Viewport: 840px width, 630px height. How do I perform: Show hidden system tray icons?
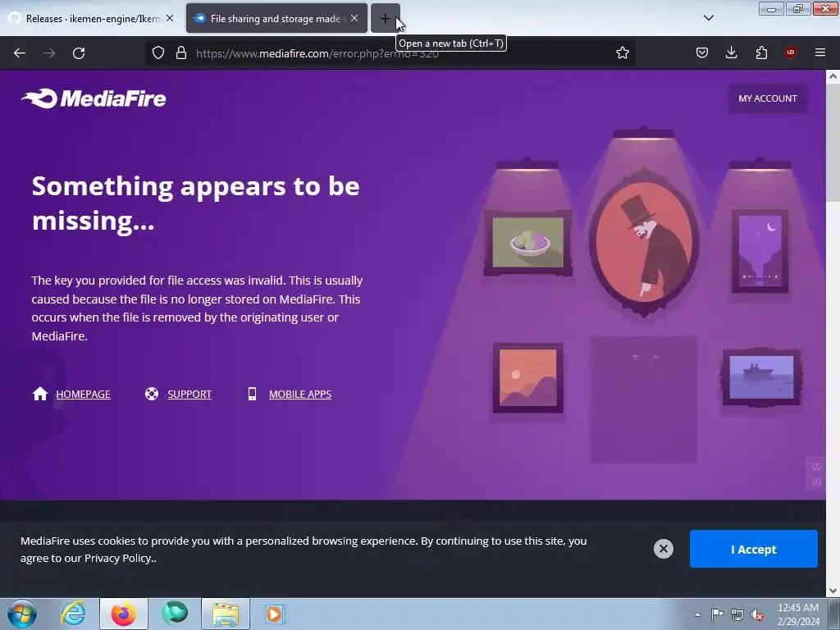click(x=697, y=614)
